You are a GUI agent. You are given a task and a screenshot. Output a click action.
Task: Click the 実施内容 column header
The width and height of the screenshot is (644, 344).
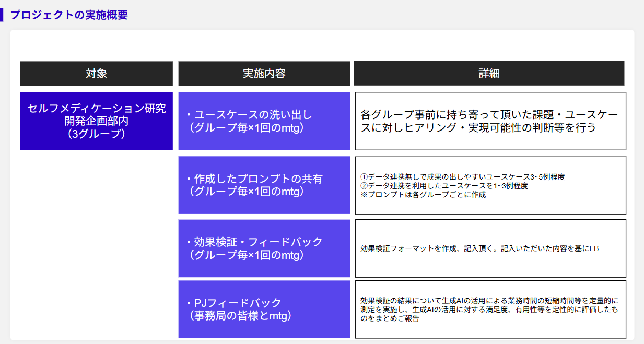(x=264, y=74)
